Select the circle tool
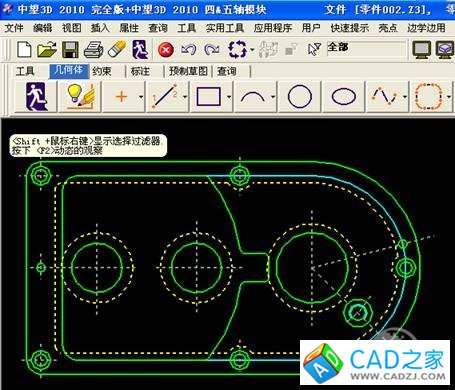The height and width of the screenshot is (390, 455). 300,96
